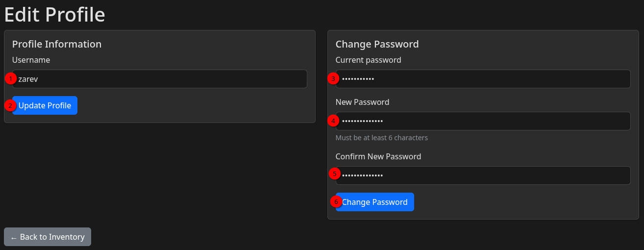Submit with the blue Change Password button

(375, 202)
